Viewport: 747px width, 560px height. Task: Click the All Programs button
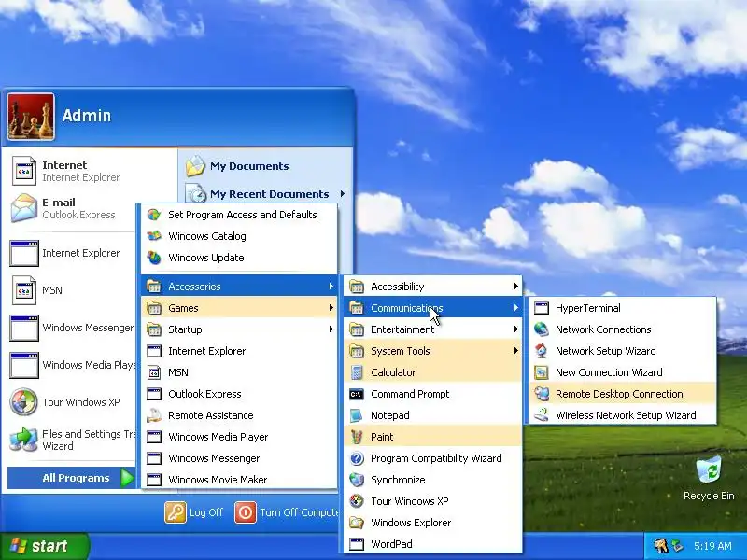click(72, 478)
